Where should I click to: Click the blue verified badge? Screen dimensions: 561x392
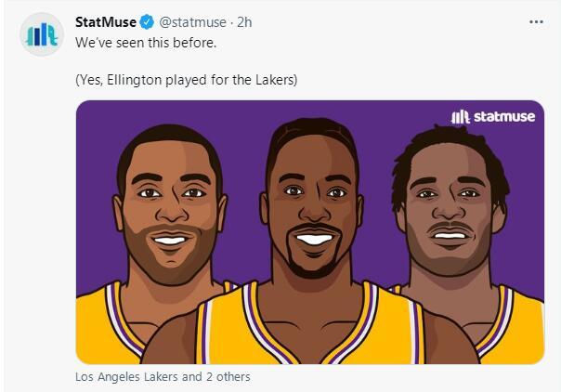147,22
